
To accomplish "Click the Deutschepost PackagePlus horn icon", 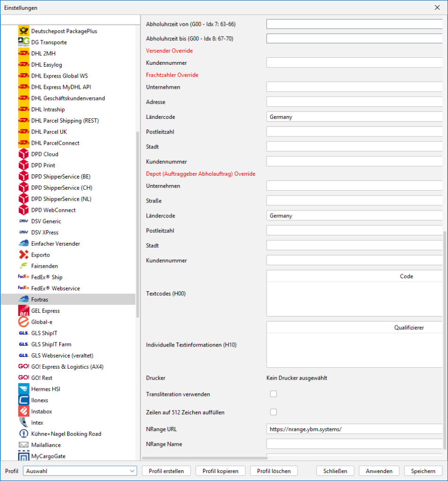I will pyautogui.click(x=24, y=31).
